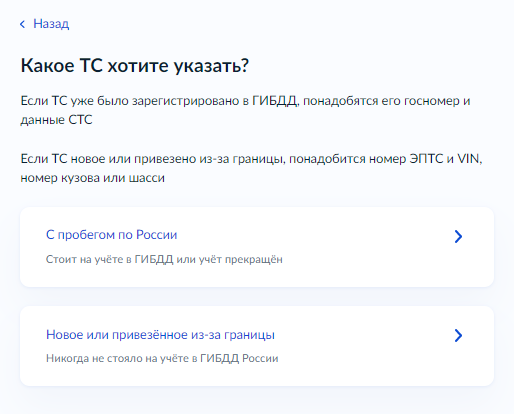The height and width of the screenshot is (415, 514).
Task: Click Никогда не стояло на учёте subtitle
Action: (x=162, y=358)
